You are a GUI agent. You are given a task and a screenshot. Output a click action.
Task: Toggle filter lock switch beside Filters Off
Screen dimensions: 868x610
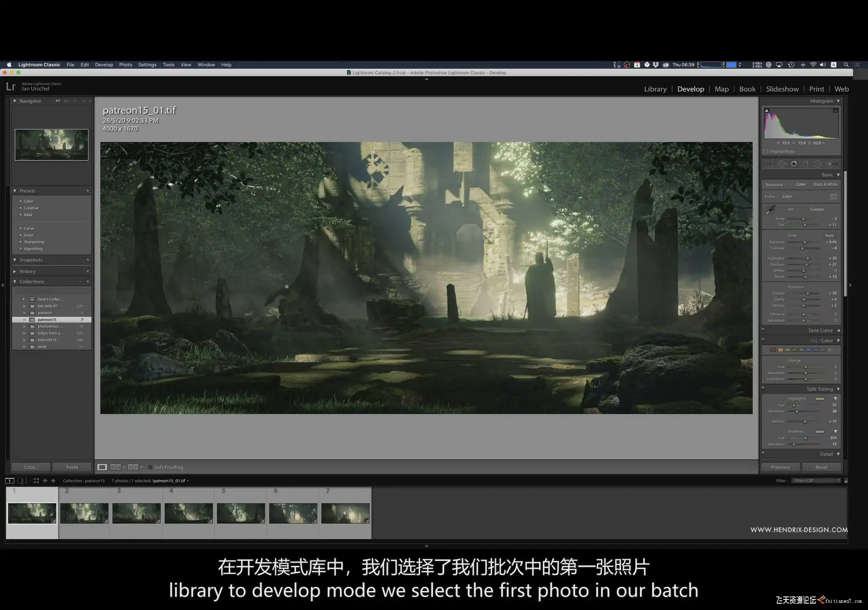(x=846, y=481)
